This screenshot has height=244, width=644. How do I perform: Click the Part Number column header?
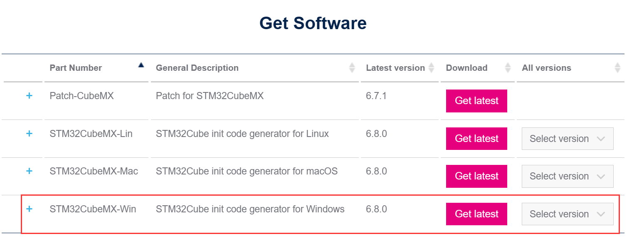76,67
